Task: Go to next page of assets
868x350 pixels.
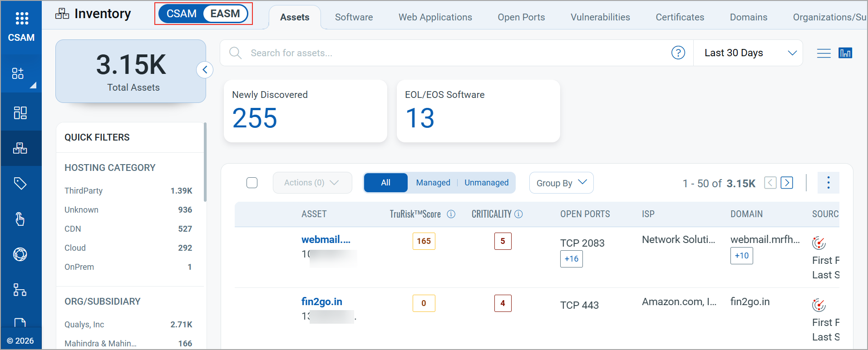Action: point(787,183)
